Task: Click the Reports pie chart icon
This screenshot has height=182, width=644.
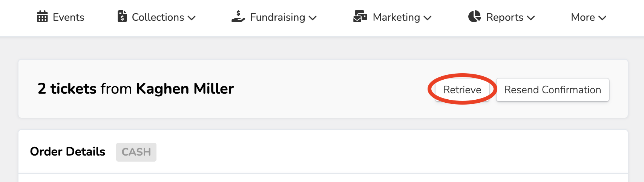Action: point(474,17)
